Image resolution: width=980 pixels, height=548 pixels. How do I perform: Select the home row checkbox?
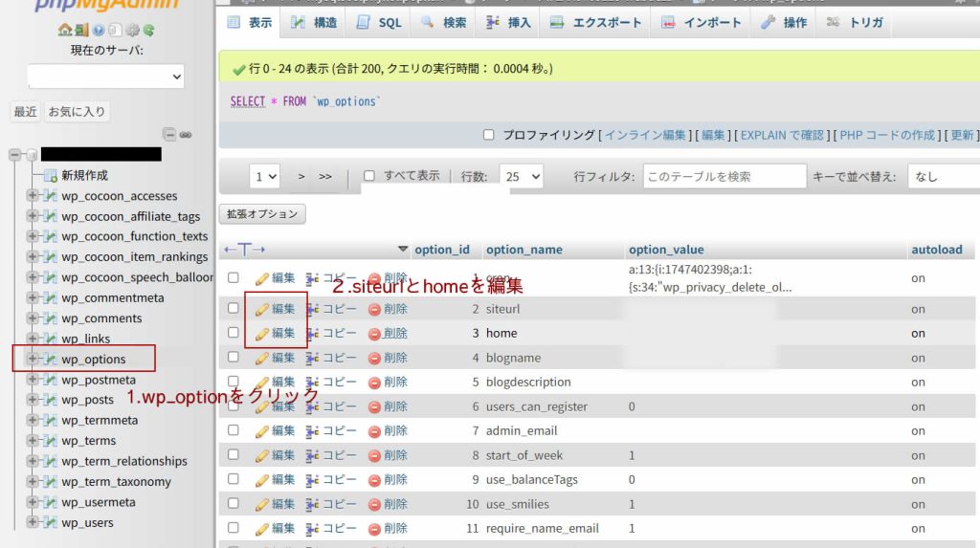[234, 333]
